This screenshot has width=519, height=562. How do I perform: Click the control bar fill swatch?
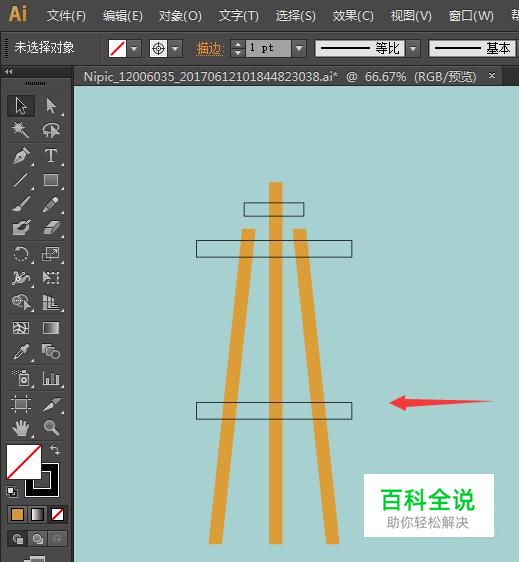[118, 48]
